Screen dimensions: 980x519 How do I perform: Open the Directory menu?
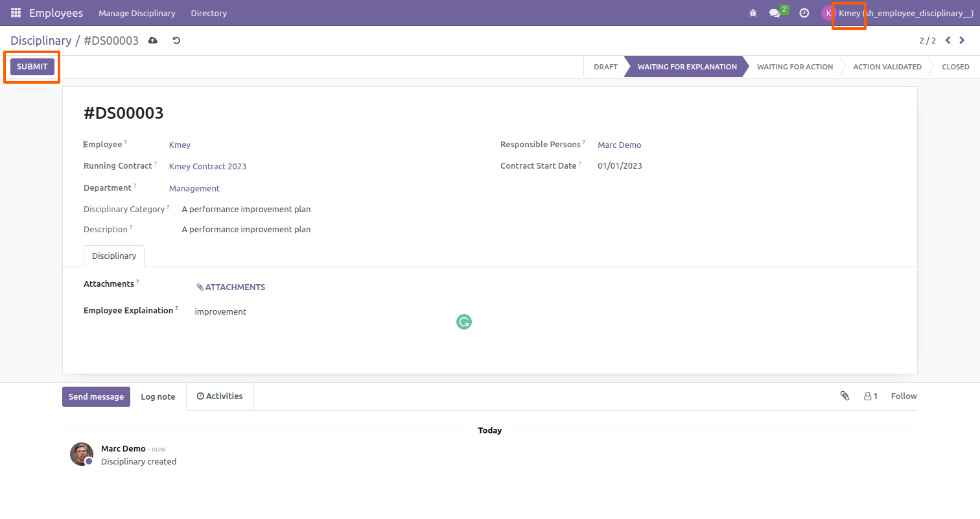click(209, 13)
